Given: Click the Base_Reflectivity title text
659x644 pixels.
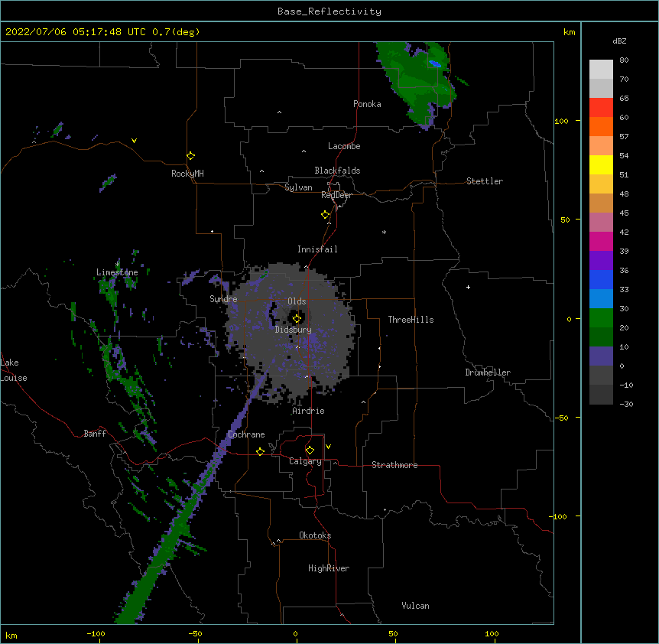Looking at the screenshot, I should coord(329,11).
